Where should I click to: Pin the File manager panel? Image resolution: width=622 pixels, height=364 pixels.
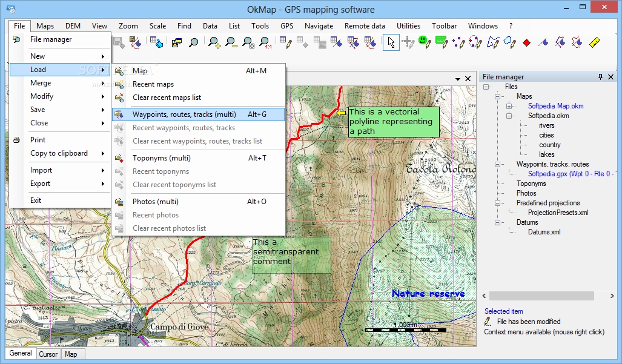pyautogui.click(x=600, y=76)
